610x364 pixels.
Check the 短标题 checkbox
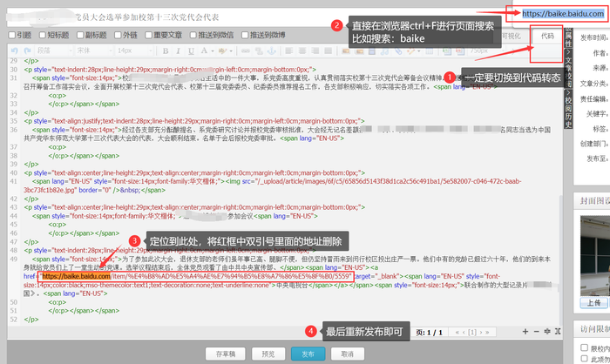[x=43, y=35]
